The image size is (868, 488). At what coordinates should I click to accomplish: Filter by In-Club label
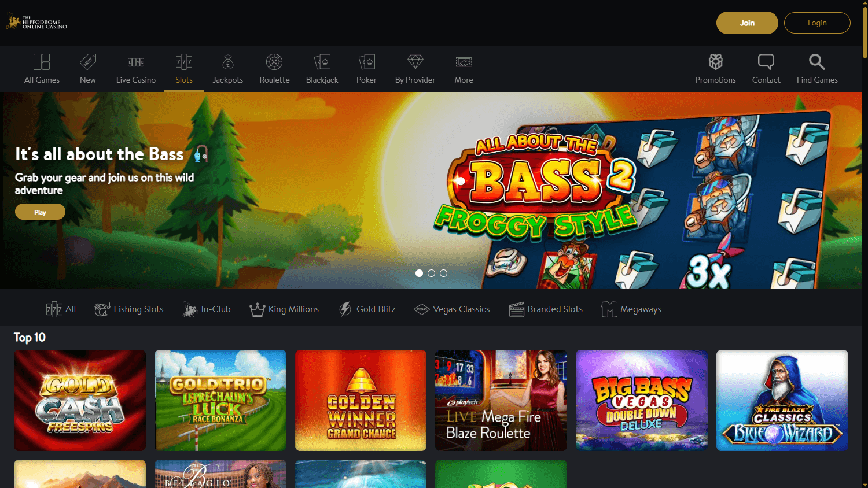pyautogui.click(x=216, y=309)
